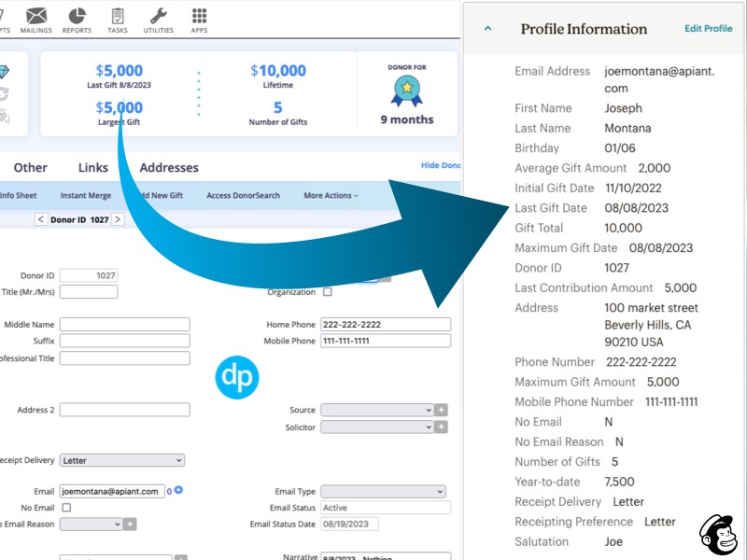Open the Mailings envelope icon
747x560 pixels.
pyautogui.click(x=36, y=16)
